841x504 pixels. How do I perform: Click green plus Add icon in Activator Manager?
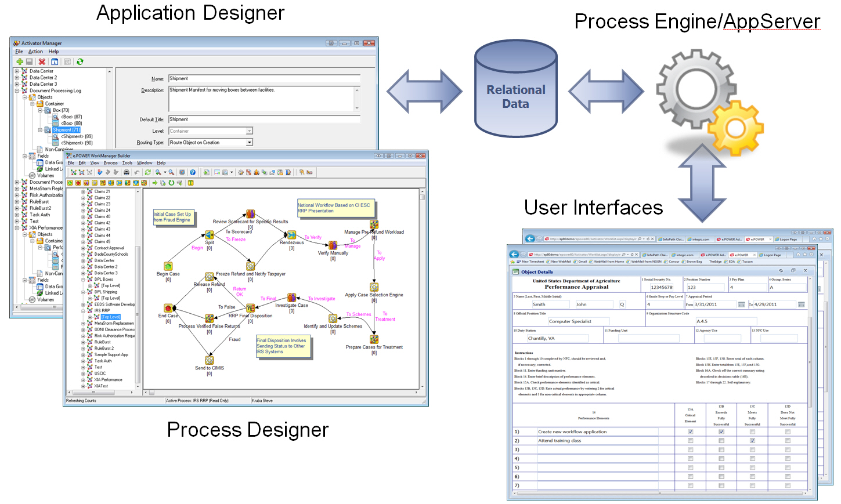pyautogui.click(x=20, y=61)
